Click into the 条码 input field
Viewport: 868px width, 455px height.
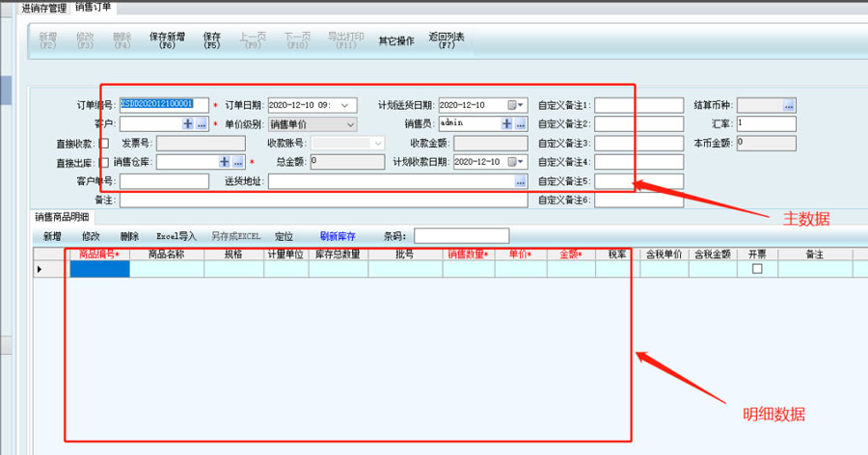[460, 236]
